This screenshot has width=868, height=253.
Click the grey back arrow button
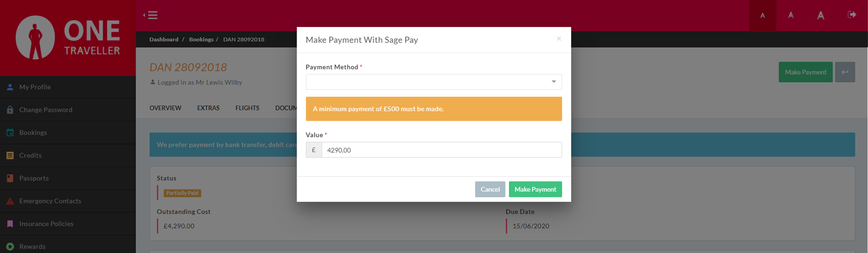[x=845, y=72]
